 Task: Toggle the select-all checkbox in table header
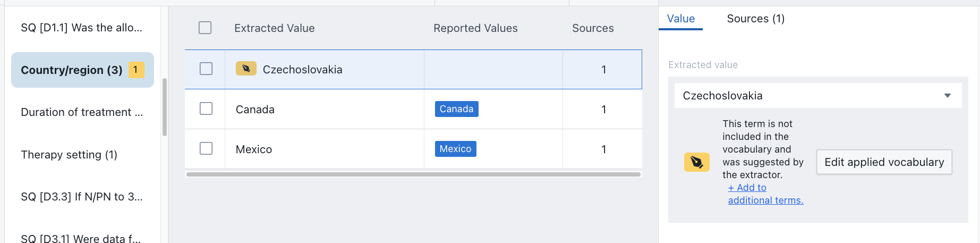point(205,28)
